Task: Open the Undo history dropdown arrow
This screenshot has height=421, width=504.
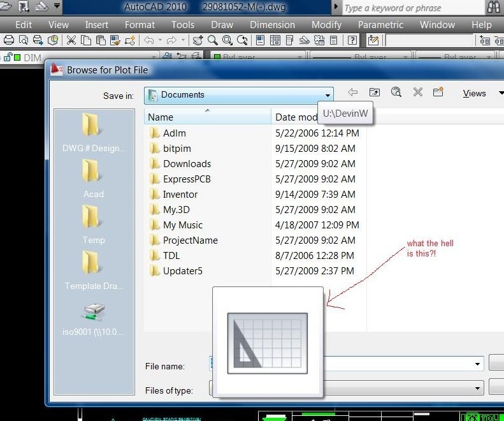Action: (160, 40)
